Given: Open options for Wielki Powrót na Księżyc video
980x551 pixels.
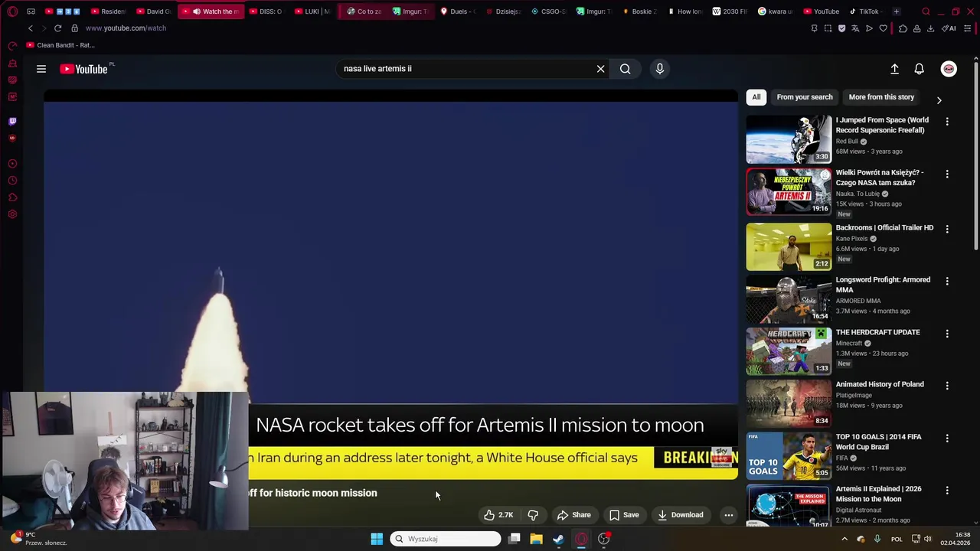Looking at the screenshot, I should tap(947, 174).
